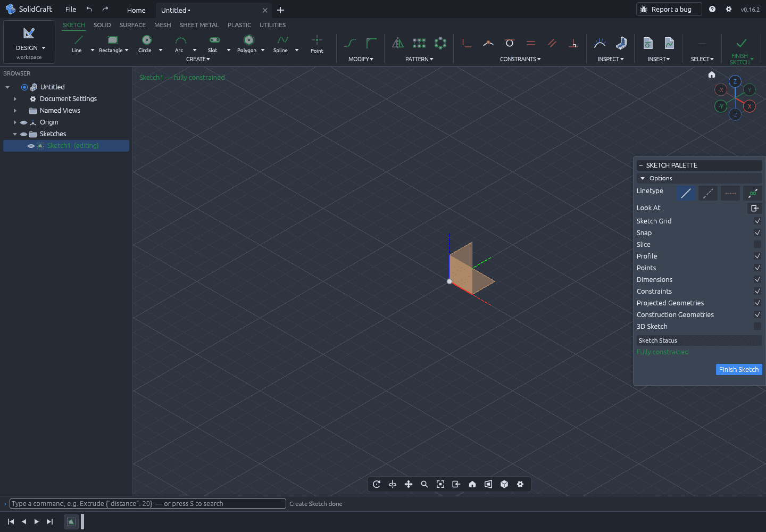Select the Arc sketch tool

coord(180,43)
